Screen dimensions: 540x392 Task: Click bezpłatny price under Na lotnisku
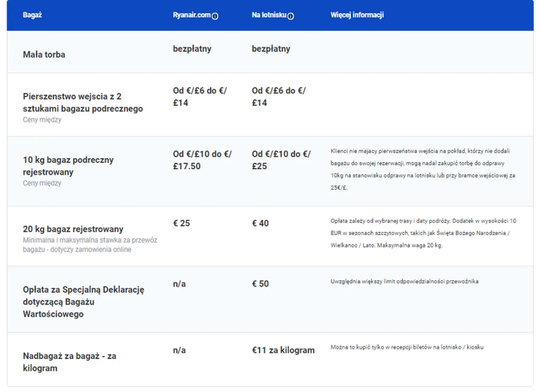tap(271, 49)
